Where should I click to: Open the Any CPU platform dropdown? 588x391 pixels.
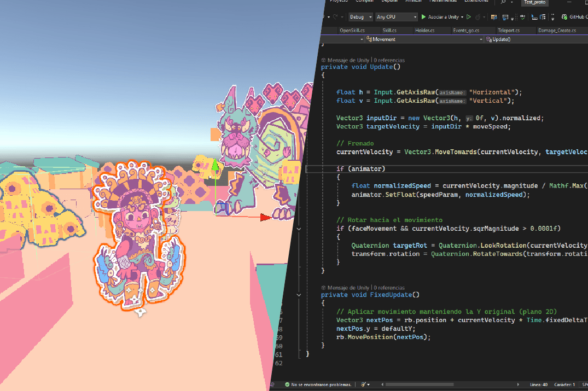pyautogui.click(x=397, y=17)
